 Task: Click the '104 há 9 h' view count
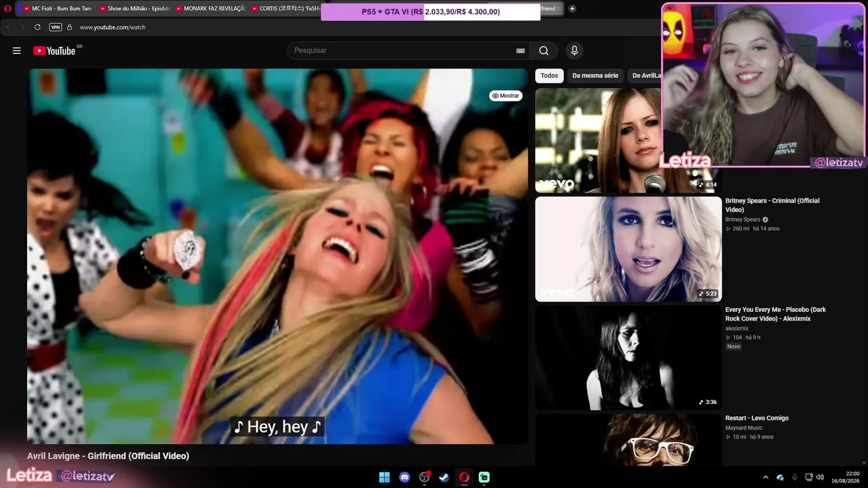click(743, 338)
